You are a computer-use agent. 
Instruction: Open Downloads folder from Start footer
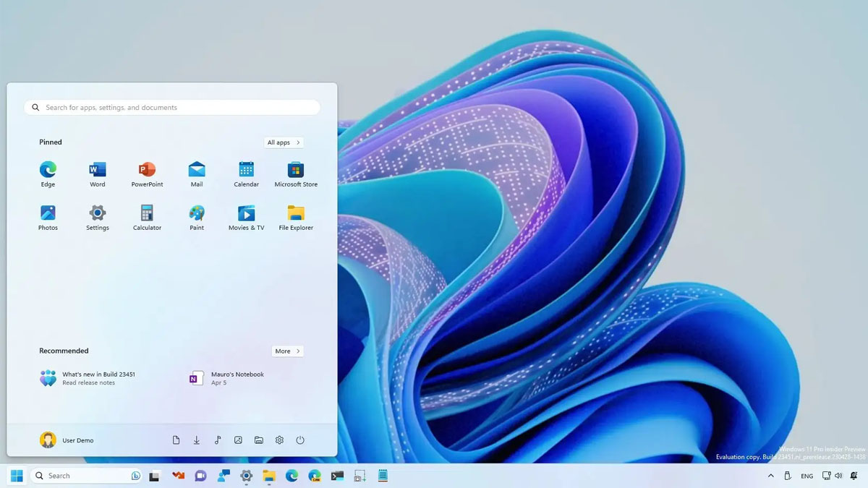tap(196, 440)
